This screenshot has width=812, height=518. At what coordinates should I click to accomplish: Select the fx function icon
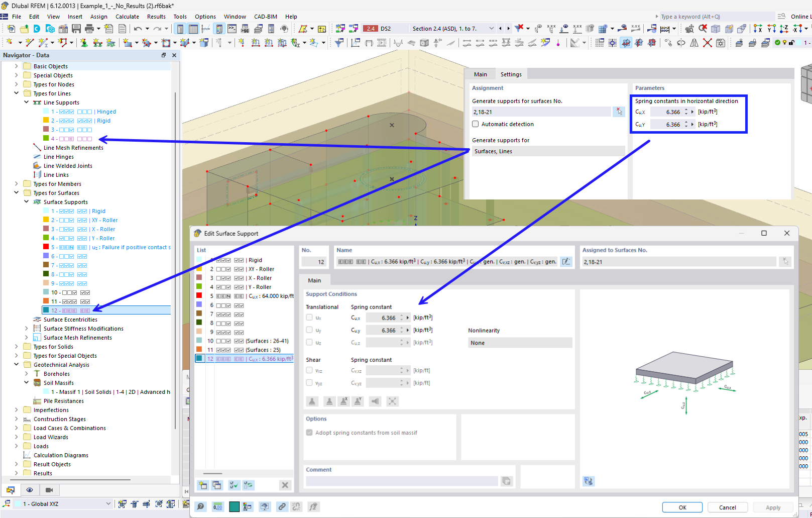pos(313,506)
